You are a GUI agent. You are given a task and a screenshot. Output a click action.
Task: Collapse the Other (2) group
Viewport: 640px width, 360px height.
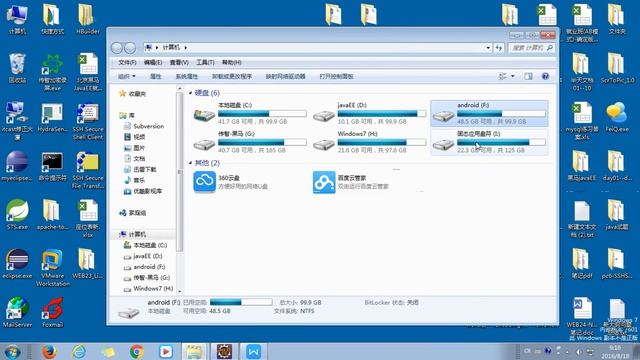point(190,163)
